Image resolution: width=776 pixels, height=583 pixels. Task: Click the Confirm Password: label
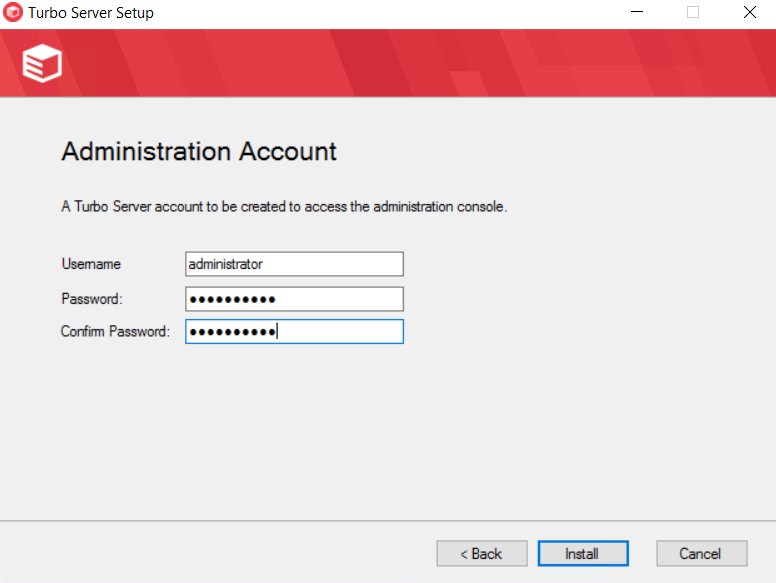[x=115, y=331]
